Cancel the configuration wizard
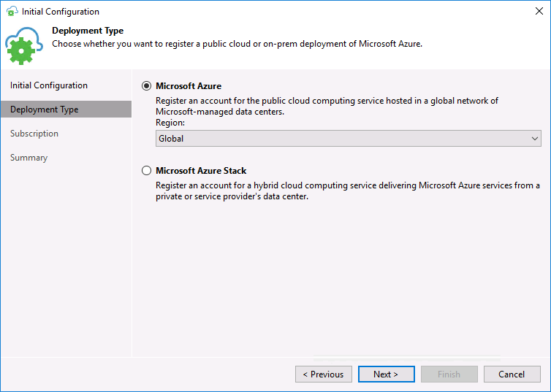The image size is (551, 392). (x=512, y=374)
